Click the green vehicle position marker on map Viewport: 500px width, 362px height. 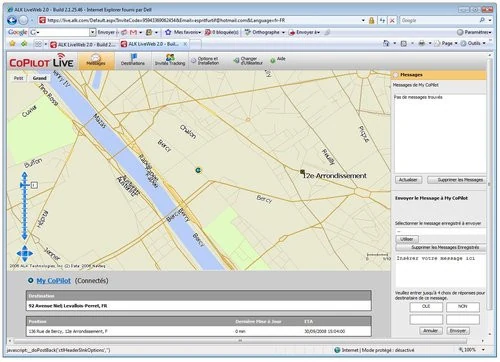pyautogui.click(x=198, y=170)
